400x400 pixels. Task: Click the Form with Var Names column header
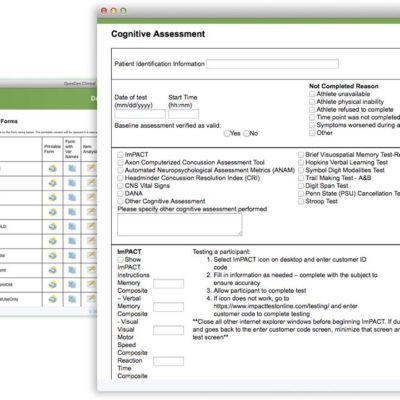click(72, 149)
